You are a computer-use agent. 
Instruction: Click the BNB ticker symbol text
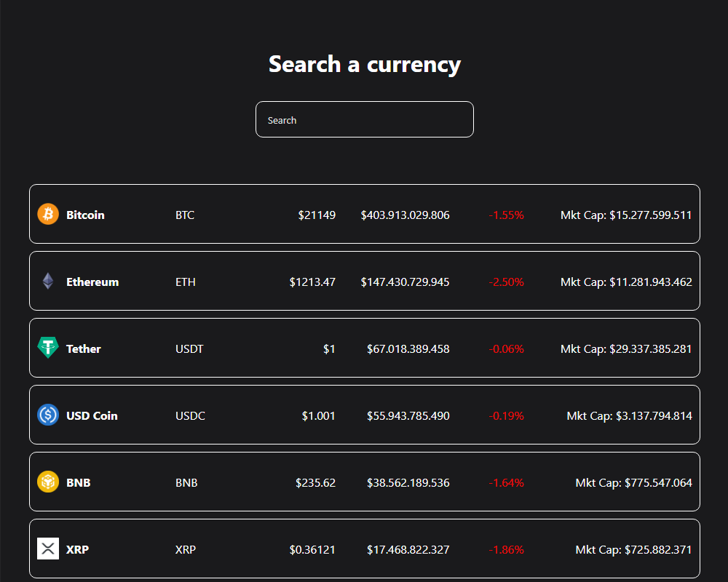tap(186, 482)
